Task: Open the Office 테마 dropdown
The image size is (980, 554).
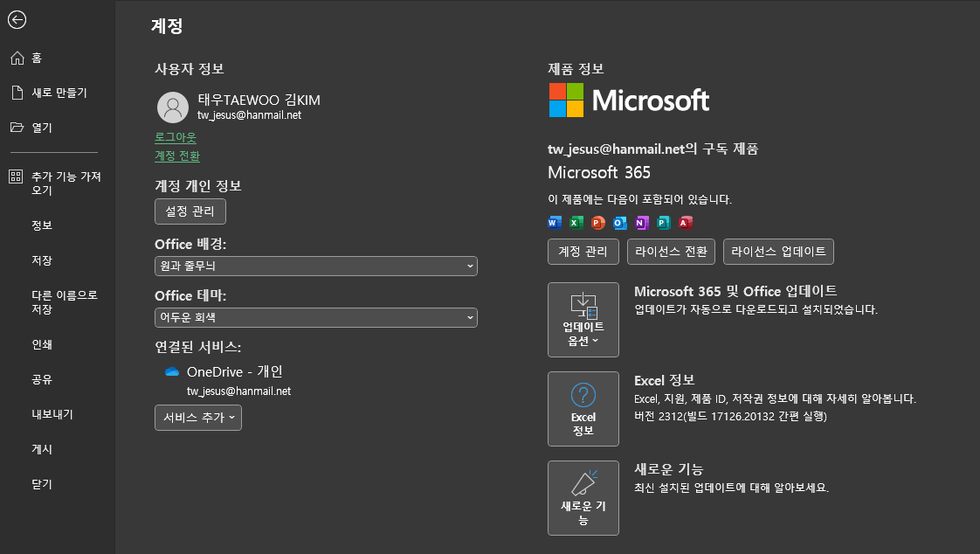Action: pos(316,318)
